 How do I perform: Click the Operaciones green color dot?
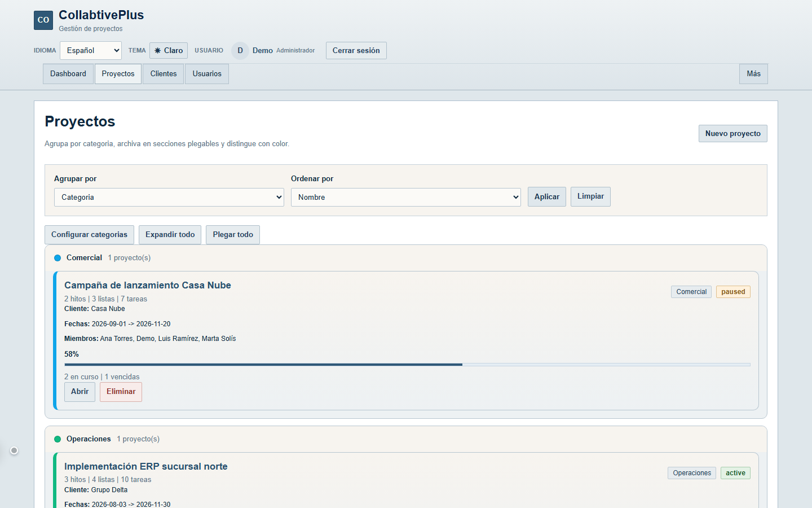click(x=58, y=439)
